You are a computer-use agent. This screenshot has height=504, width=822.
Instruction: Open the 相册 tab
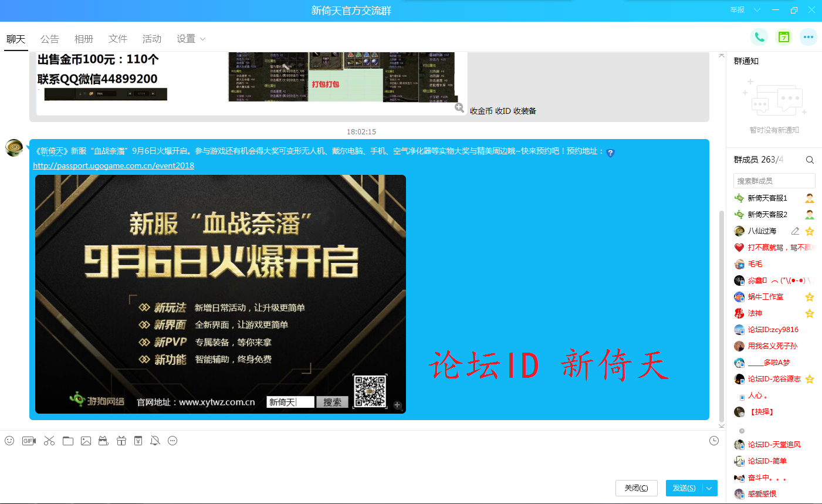[x=84, y=39]
